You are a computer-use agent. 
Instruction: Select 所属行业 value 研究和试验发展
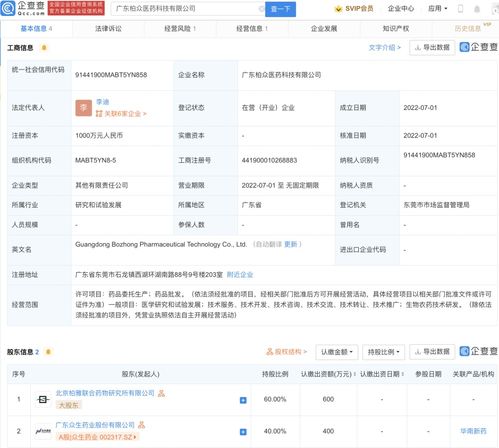98,205
